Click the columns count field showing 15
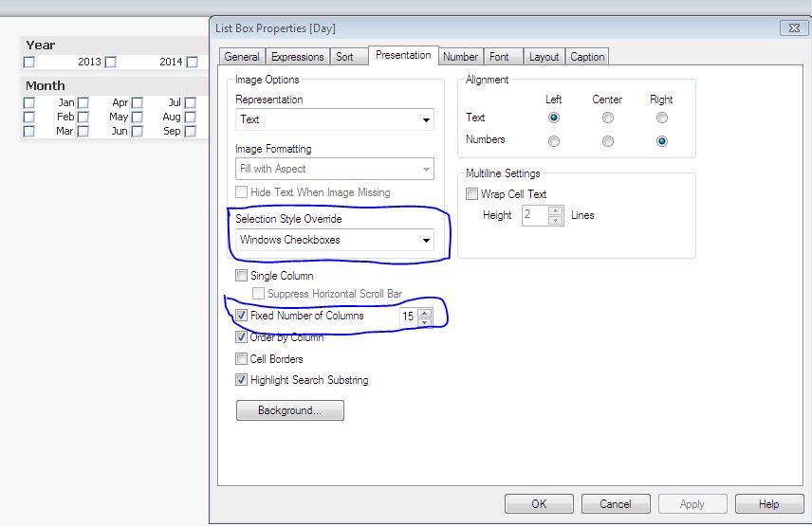Image resolution: width=812 pixels, height=526 pixels. pyautogui.click(x=409, y=317)
